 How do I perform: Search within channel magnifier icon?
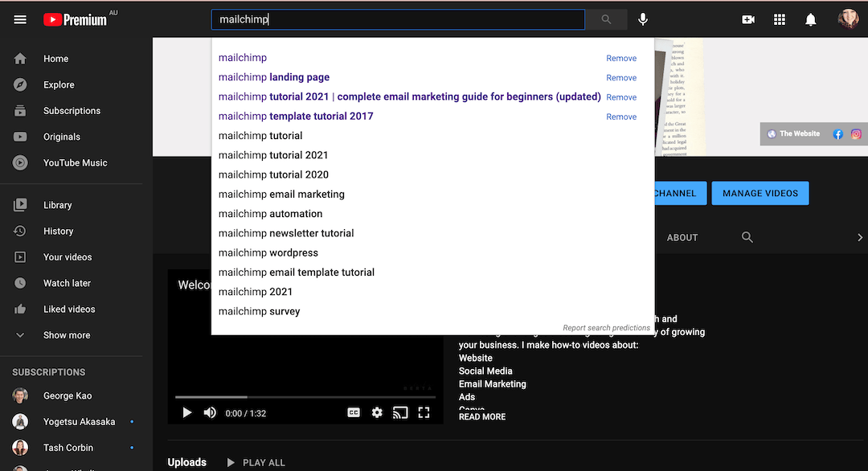pyautogui.click(x=747, y=237)
